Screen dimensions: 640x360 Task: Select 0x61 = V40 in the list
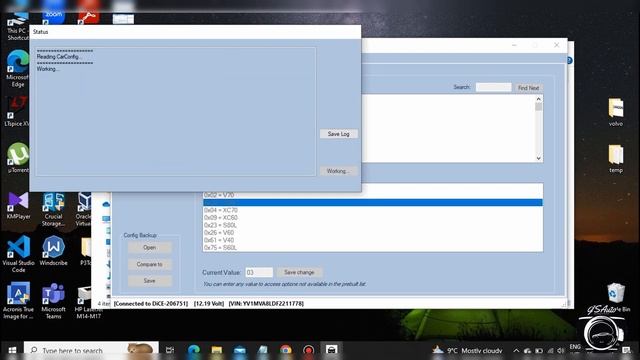tap(373, 240)
